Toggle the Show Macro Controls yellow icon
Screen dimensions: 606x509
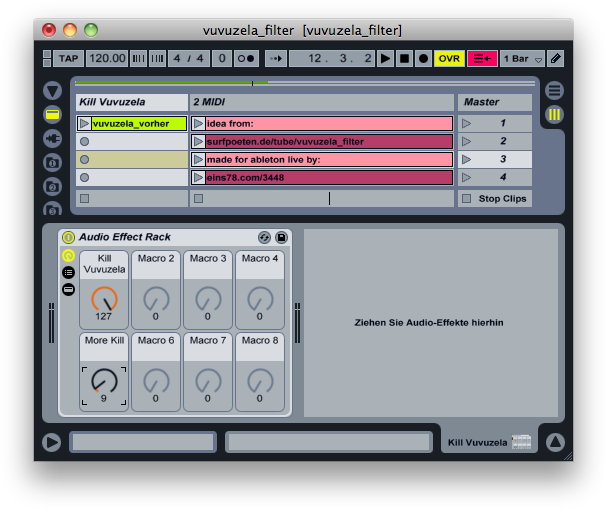(x=68, y=256)
